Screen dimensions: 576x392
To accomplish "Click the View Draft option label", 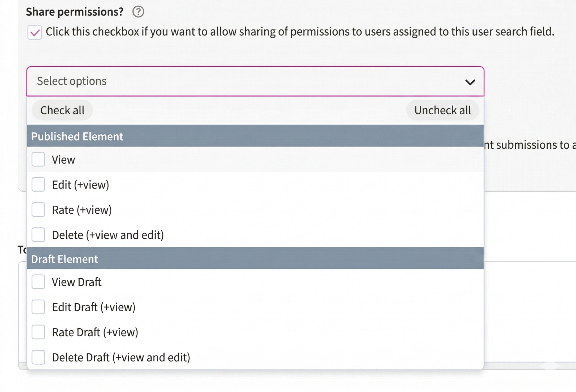I will coord(76,282).
